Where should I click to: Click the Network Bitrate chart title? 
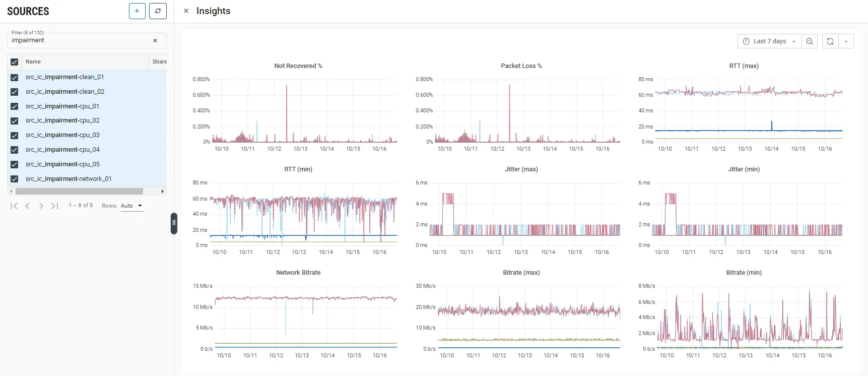pyautogui.click(x=298, y=273)
